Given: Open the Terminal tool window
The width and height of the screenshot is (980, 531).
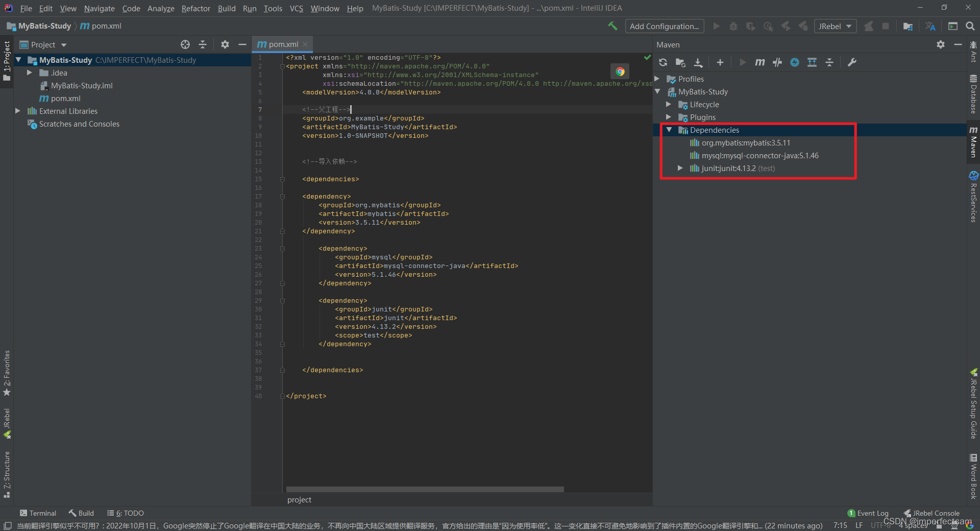Looking at the screenshot, I should 38,513.
